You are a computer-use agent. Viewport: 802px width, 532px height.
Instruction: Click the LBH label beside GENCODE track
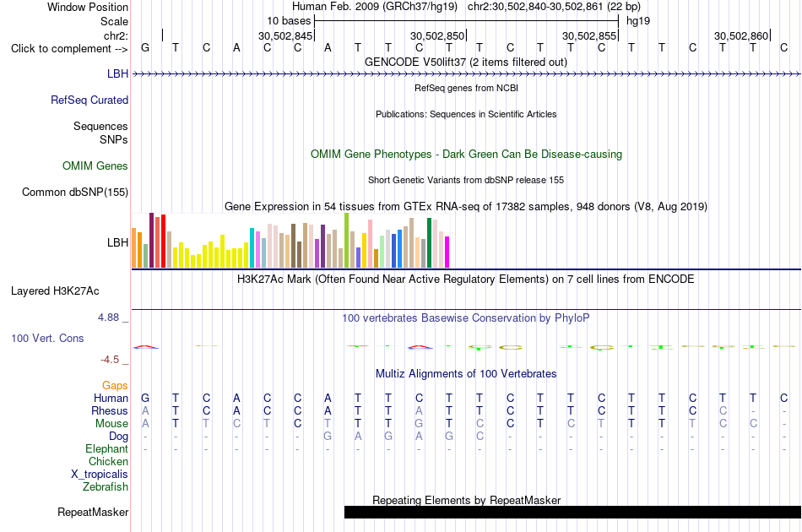(x=117, y=73)
